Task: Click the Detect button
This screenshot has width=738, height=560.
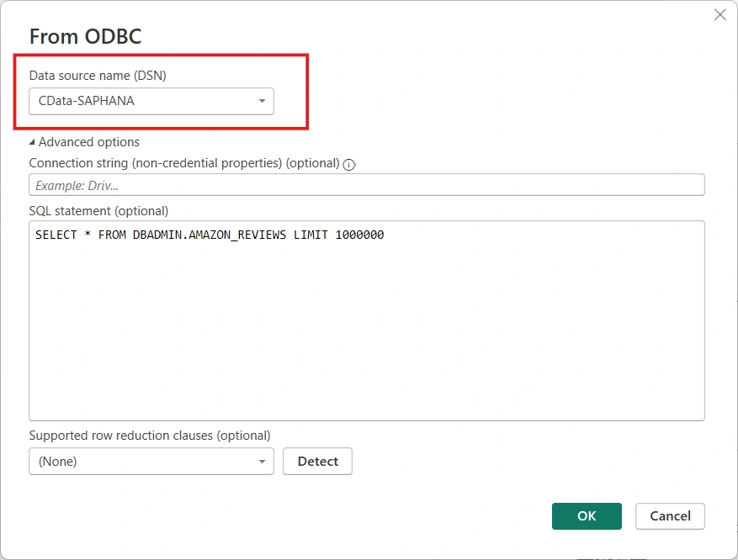Action: tap(318, 462)
